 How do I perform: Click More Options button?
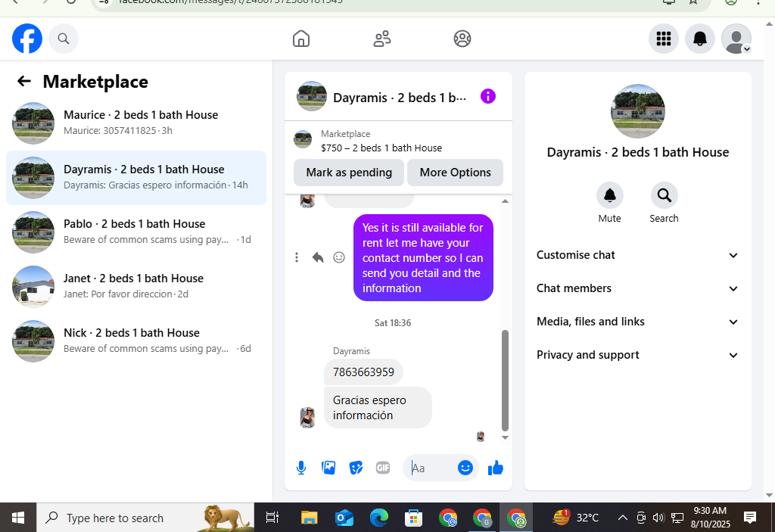point(455,173)
